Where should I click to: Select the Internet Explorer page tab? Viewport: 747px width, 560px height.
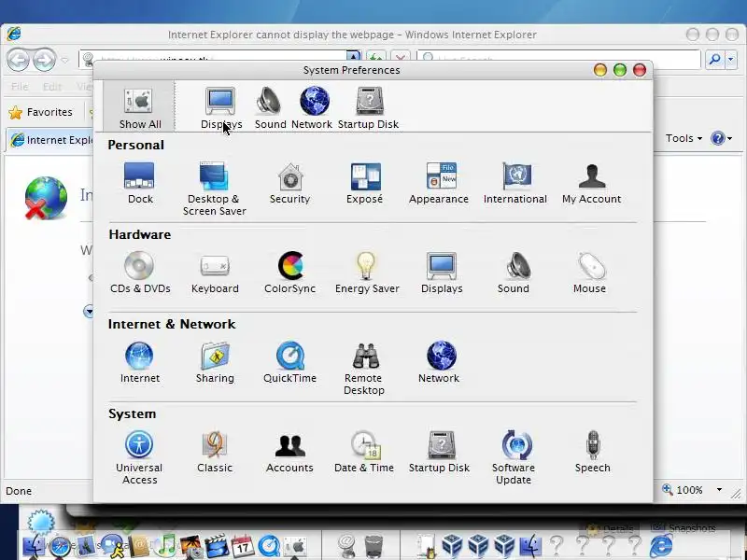[50, 140]
